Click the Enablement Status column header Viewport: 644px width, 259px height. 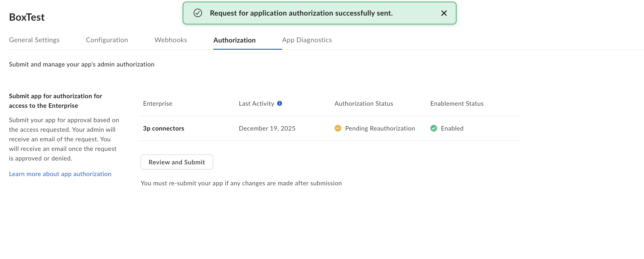pos(457,104)
